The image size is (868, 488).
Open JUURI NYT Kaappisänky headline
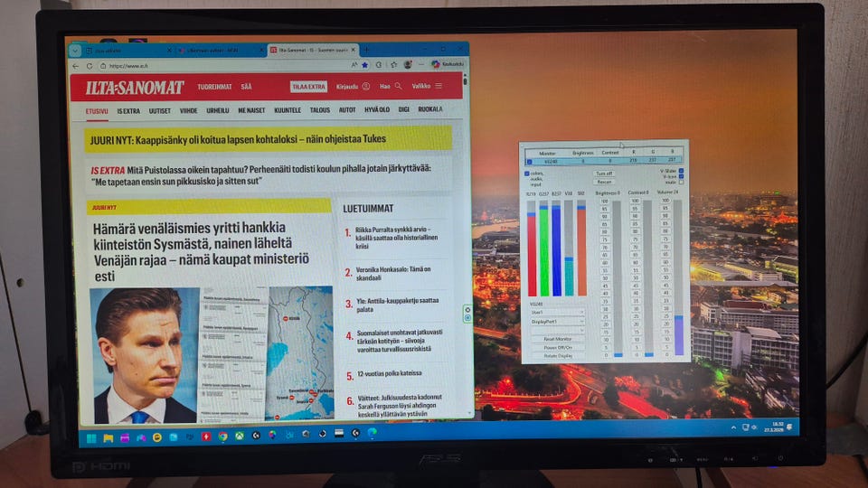pos(238,139)
